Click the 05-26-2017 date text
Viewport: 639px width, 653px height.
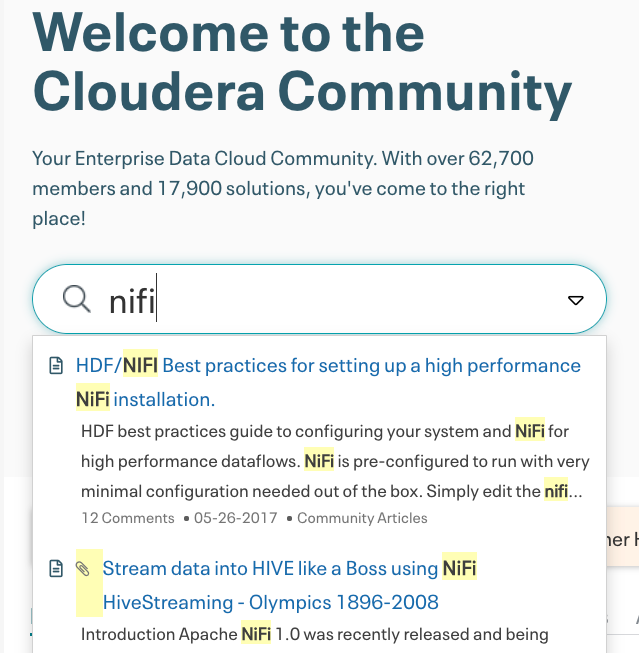tap(235, 518)
